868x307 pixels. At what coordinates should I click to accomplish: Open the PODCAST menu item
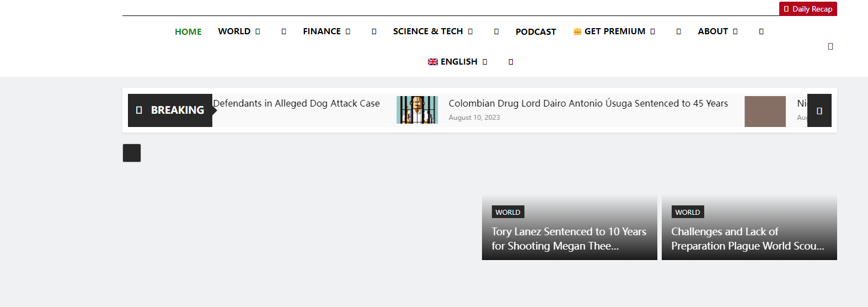(535, 32)
